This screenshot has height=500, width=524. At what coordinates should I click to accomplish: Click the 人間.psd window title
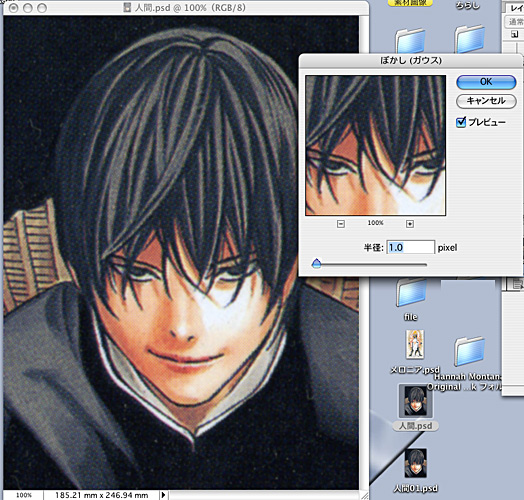[x=190, y=7]
